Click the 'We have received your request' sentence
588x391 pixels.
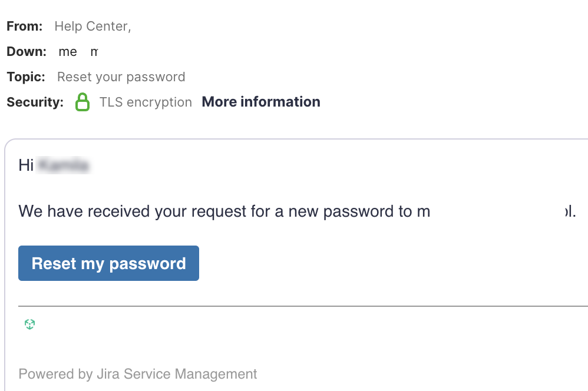click(x=224, y=211)
